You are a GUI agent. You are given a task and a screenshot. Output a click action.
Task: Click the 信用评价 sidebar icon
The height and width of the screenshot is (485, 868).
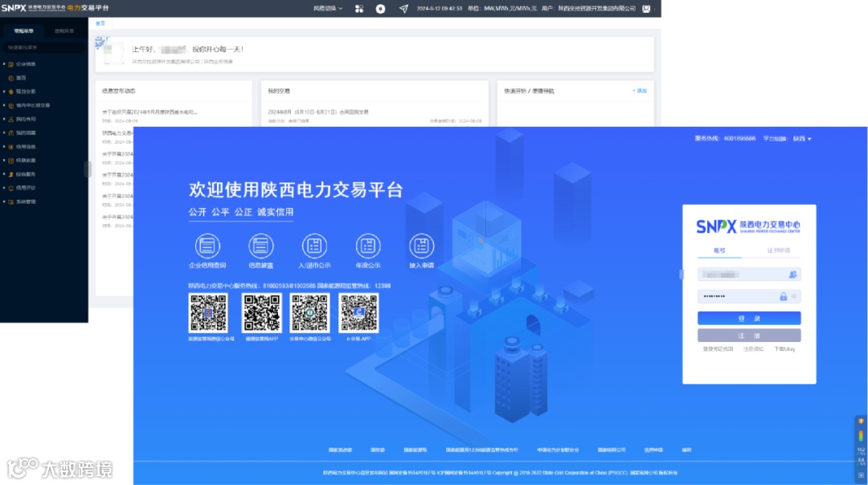(10, 188)
